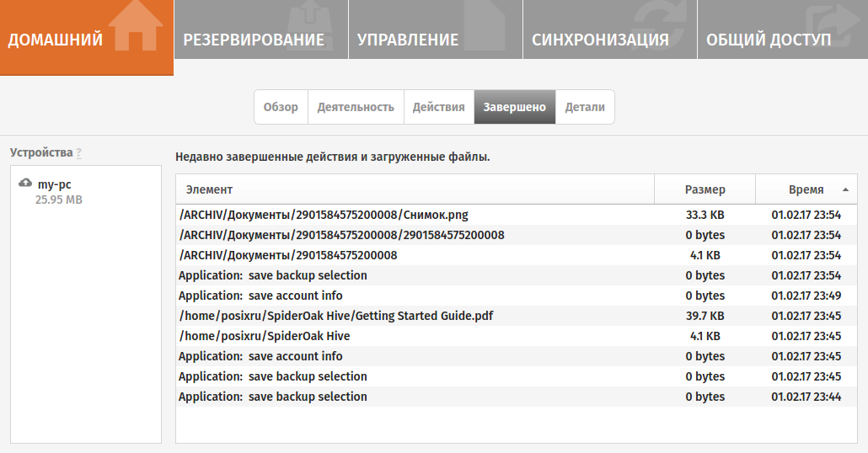Select the Действия tab
This screenshot has width=868, height=453.
coord(438,107)
